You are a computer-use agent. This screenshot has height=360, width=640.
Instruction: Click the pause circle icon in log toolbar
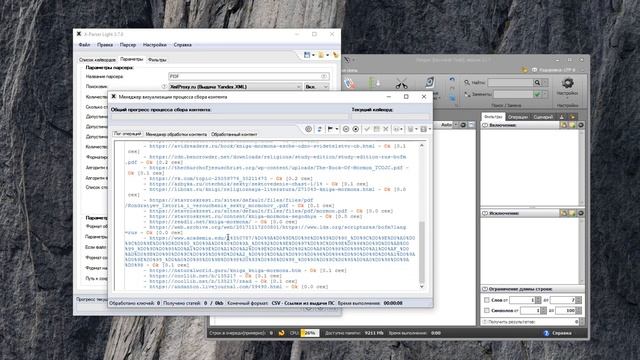tap(346, 129)
